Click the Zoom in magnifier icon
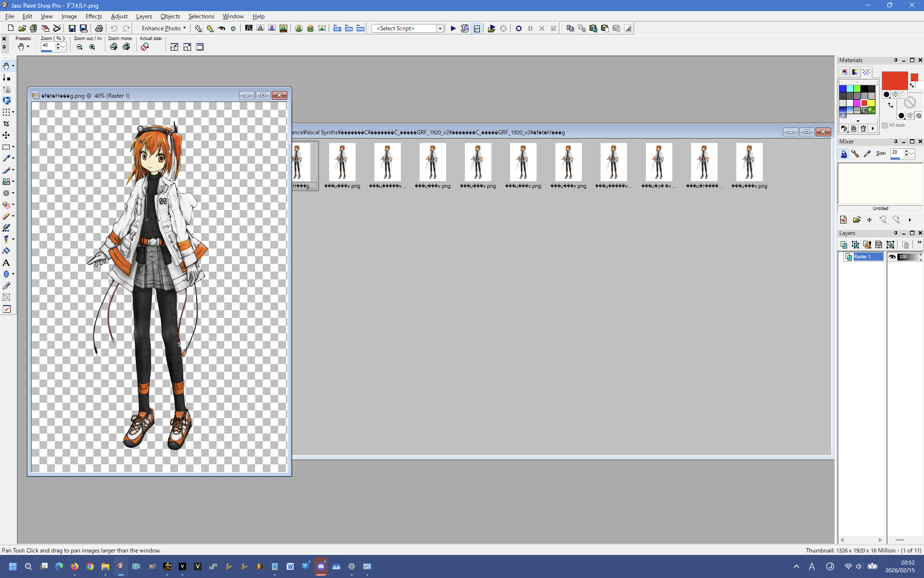Viewport: 924px width, 578px height. point(92,47)
